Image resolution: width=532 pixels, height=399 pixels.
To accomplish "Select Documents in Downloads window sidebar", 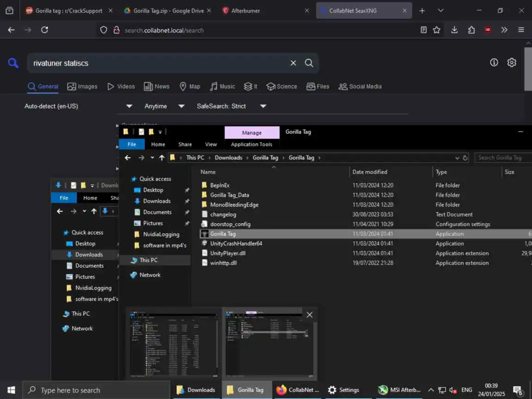I will 89,266.
